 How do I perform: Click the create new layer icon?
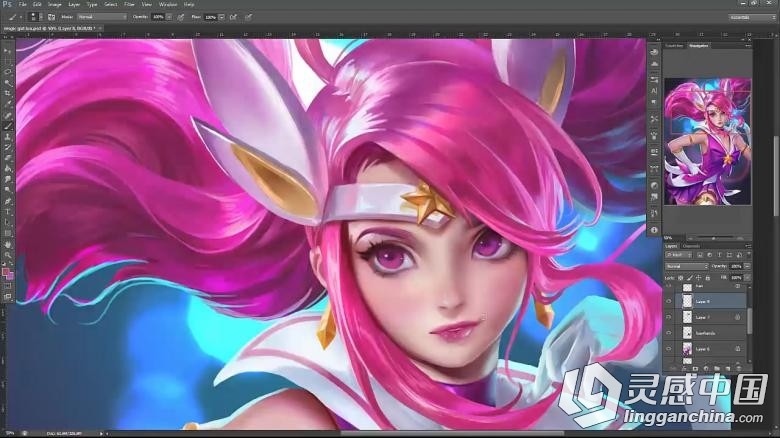(728, 369)
